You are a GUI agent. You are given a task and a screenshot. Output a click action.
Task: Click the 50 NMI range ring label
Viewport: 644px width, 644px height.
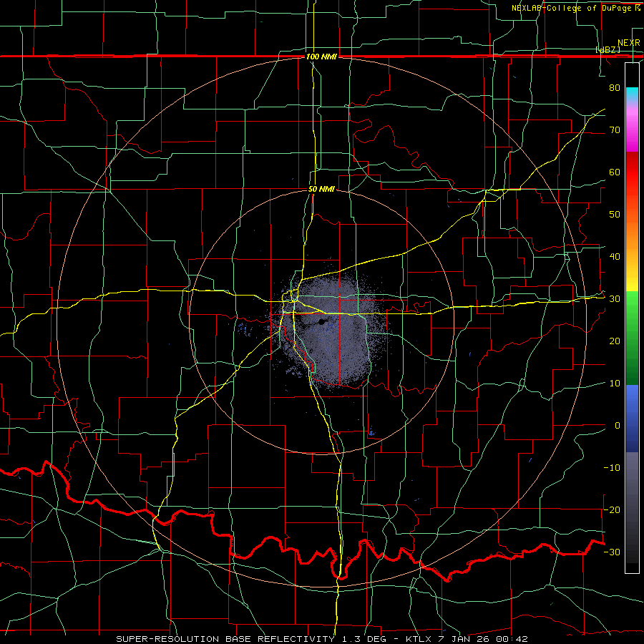pos(321,189)
